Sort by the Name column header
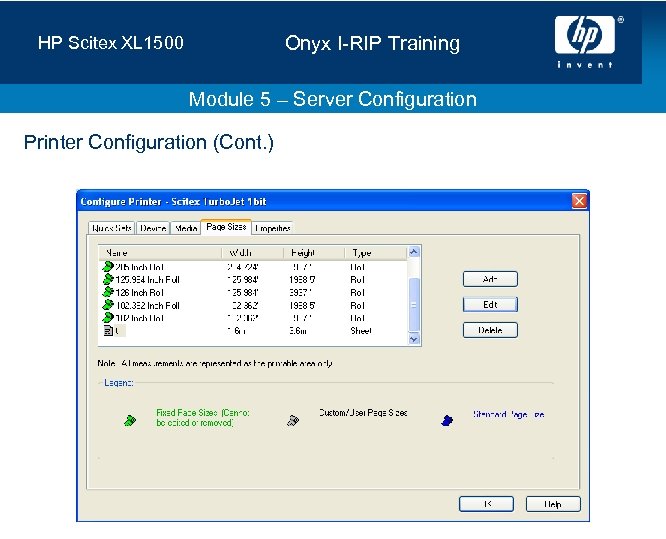The height and width of the screenshot is (539, 666). click(161, 253)
